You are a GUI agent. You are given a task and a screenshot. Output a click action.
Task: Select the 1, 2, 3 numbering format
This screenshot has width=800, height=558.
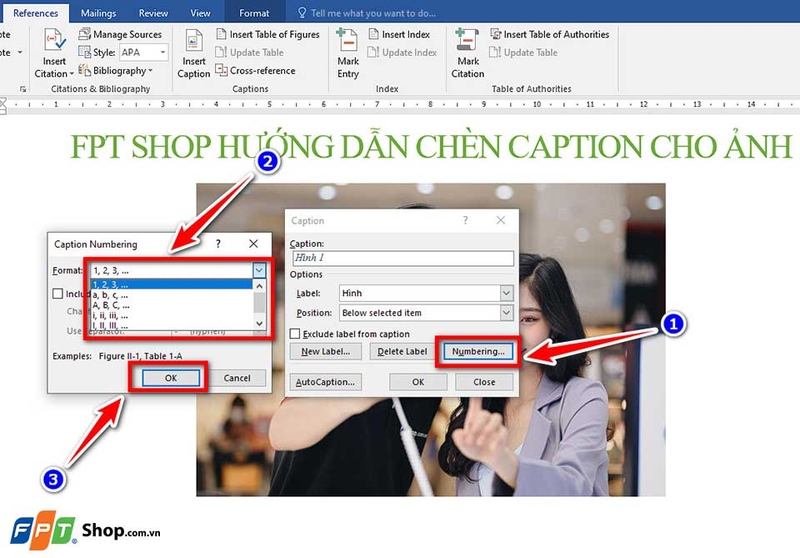pyautogui.click(x=171, y=285)
